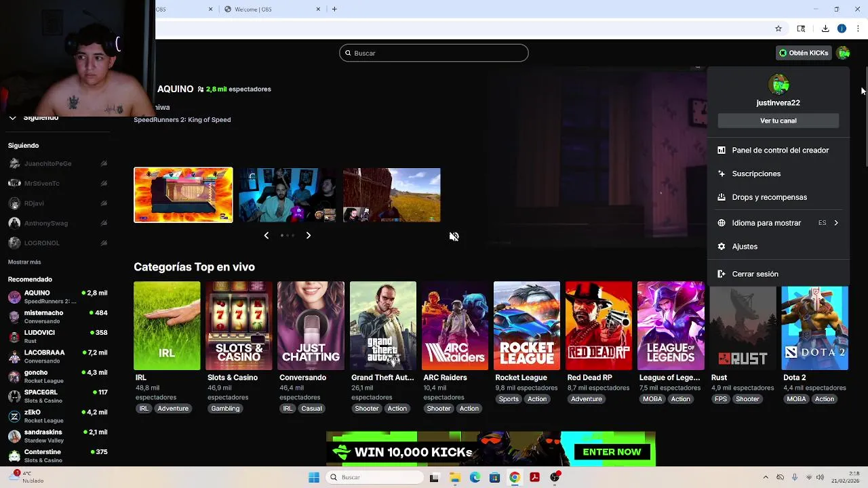Click the Chrome profile avatar icon
Viewport: 868px width, 488px height.
point(842,28)
